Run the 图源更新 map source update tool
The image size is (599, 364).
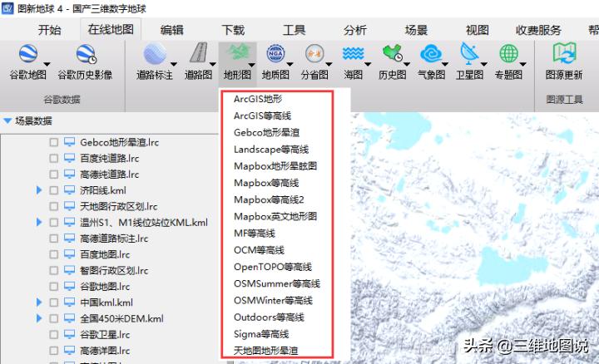pos(564,53)
